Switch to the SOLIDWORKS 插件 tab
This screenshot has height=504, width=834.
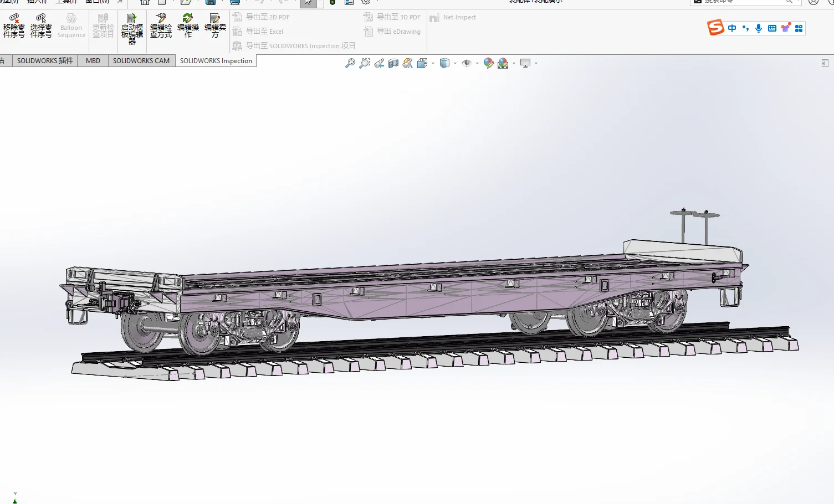(45, 61)
